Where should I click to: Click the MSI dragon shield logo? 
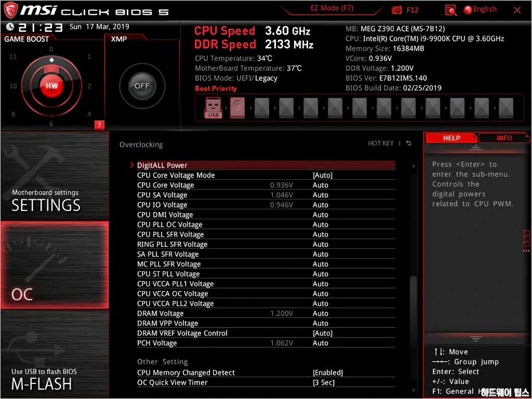pyautogui.click(x=10, y=10)
